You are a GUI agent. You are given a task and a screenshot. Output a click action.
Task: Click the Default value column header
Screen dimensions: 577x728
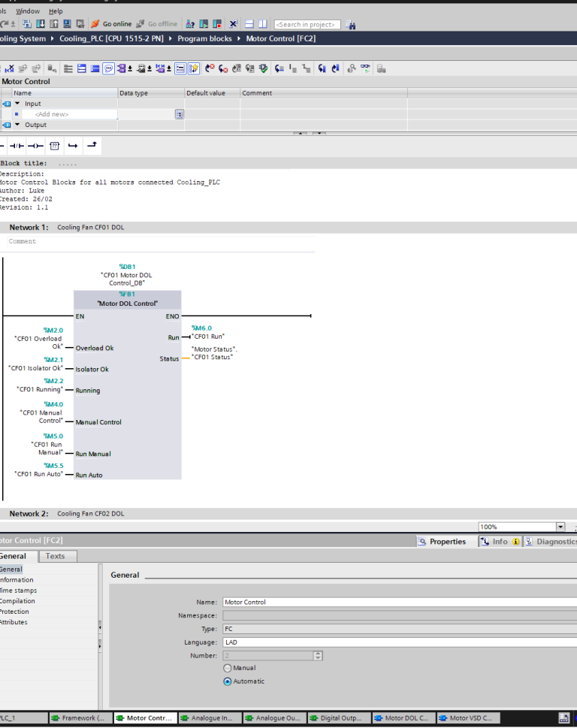tap(212, 93)
